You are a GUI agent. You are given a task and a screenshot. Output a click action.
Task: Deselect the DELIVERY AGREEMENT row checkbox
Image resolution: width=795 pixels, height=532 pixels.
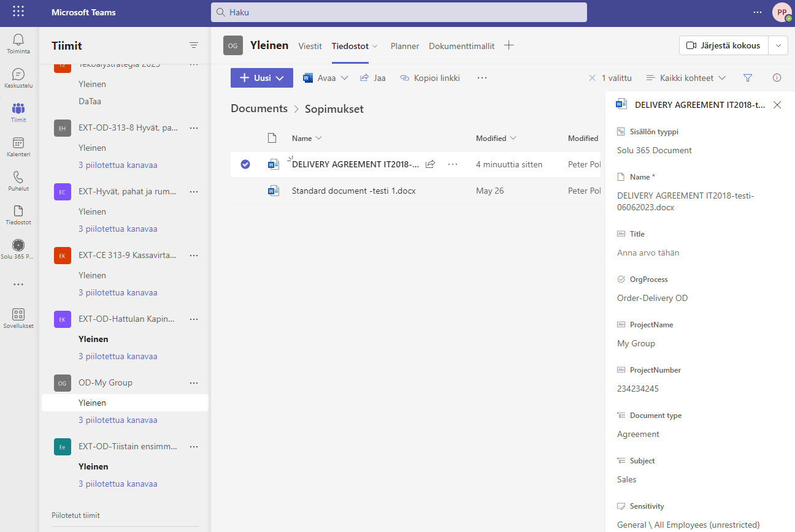click(x=245, y=164)
